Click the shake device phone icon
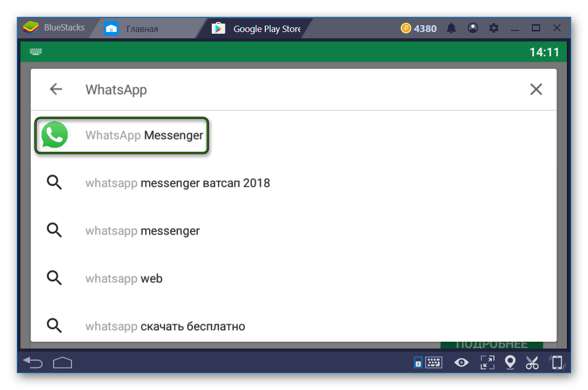The width and height of the screenshot is (588, 390). [557, 362]
